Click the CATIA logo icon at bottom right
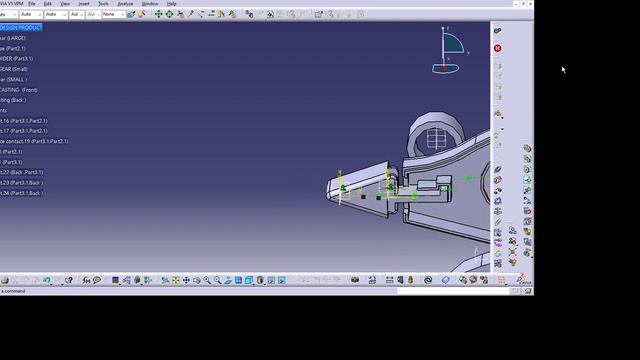 click(524, 280)
